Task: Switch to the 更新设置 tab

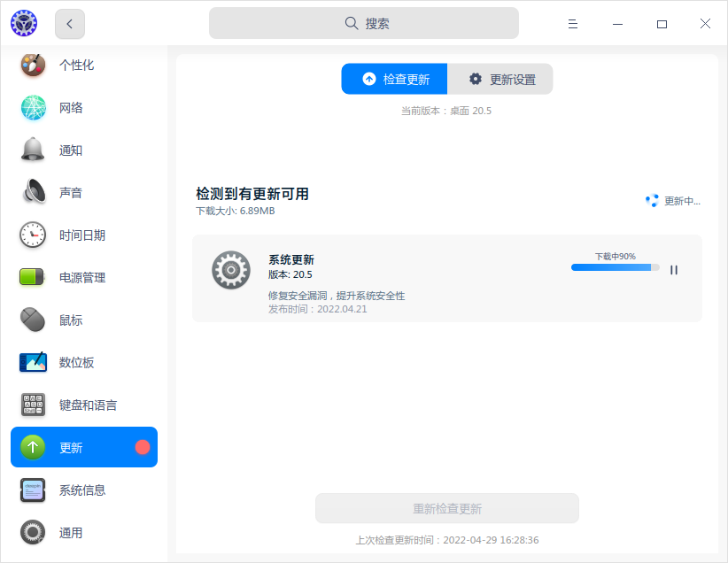Action: [500, 79]
